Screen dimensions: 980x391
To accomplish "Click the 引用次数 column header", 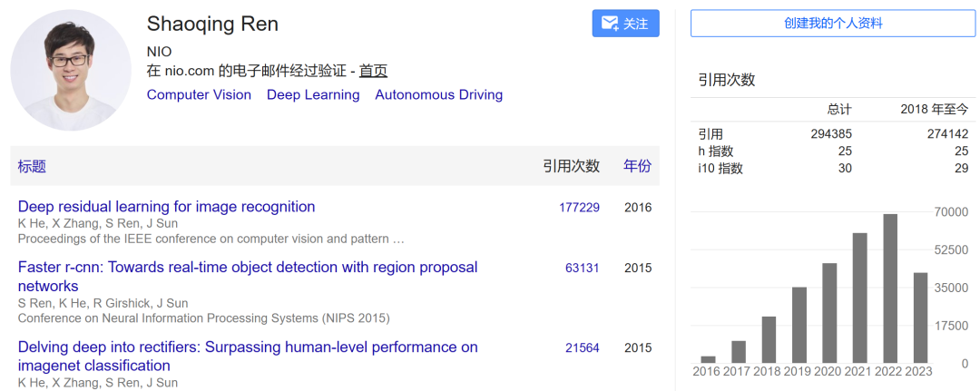I will coord(572,166).
